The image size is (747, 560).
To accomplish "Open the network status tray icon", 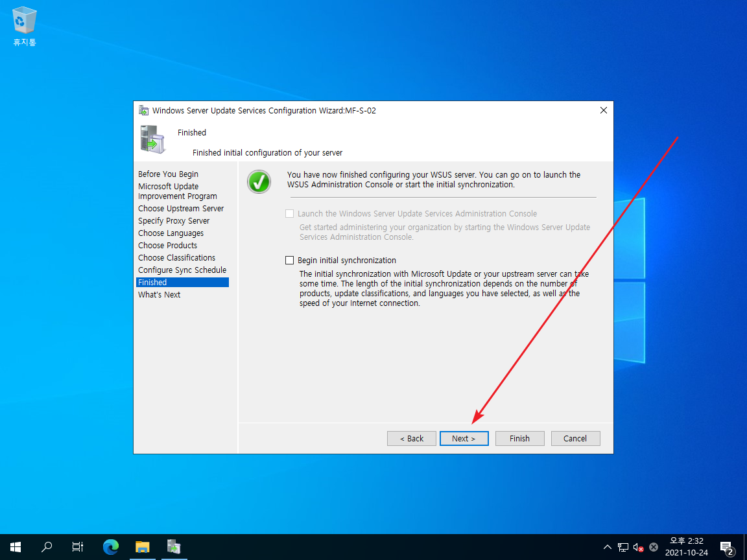I will point(623,547).
